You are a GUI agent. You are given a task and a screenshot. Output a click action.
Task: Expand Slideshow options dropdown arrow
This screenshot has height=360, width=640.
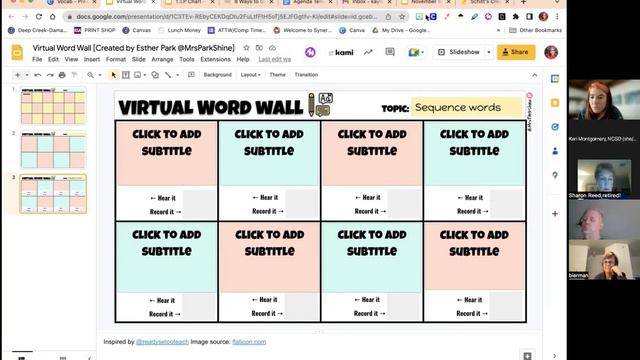(489, 52)
